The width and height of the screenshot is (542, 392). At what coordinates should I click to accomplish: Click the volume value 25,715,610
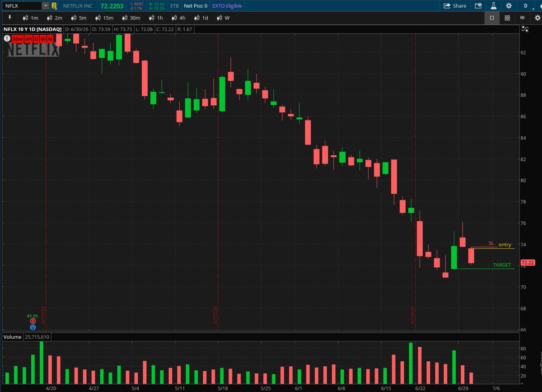coord(37,337)
